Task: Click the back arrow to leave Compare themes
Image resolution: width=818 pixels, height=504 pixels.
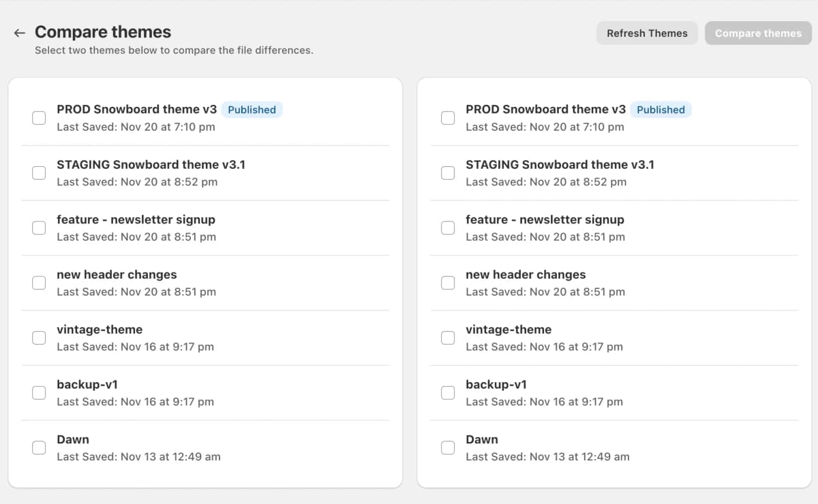Action: click(x=19, y=32)
